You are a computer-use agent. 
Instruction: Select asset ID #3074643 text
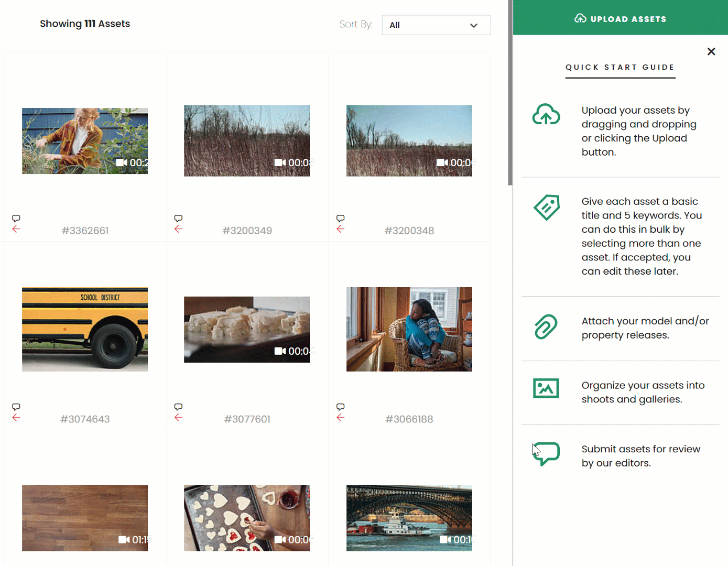coord(85,419)
